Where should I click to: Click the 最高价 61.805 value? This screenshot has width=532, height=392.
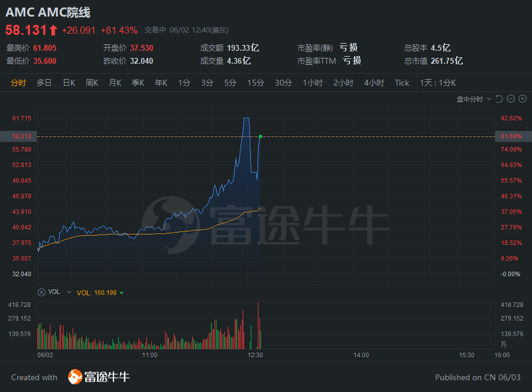(45, 48)
